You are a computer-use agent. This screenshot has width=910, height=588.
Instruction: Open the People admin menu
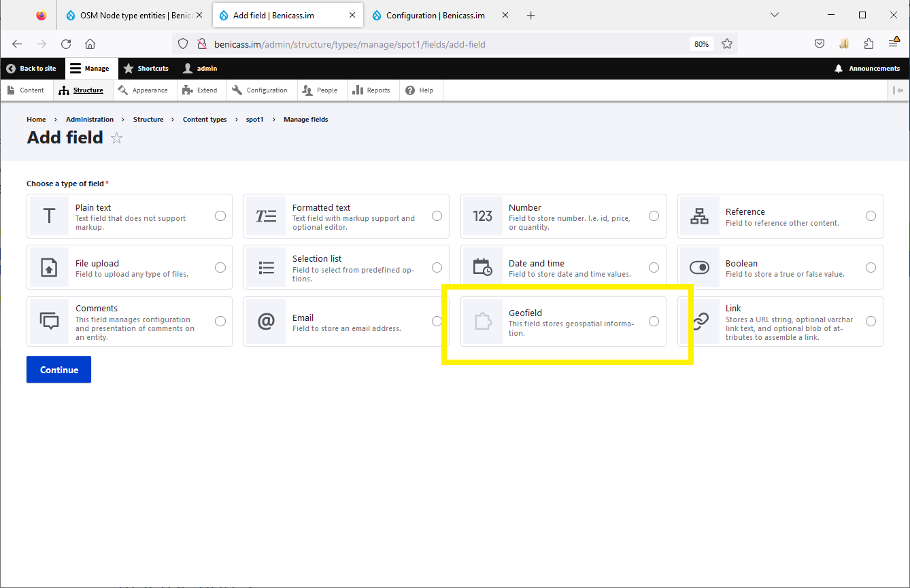(x=321, y=90)
